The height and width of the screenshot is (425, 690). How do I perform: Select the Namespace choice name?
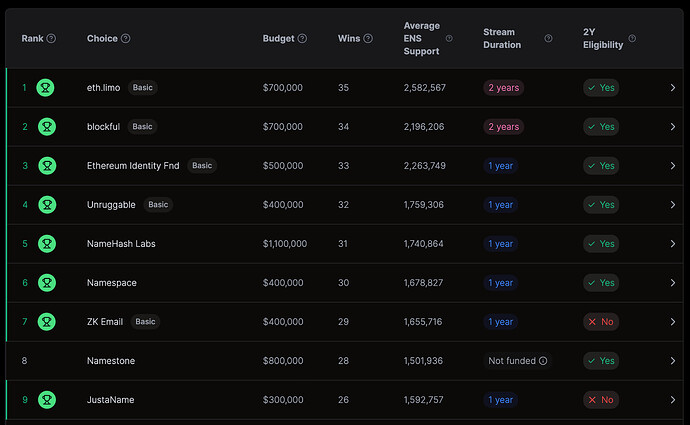tap(112, 283)
